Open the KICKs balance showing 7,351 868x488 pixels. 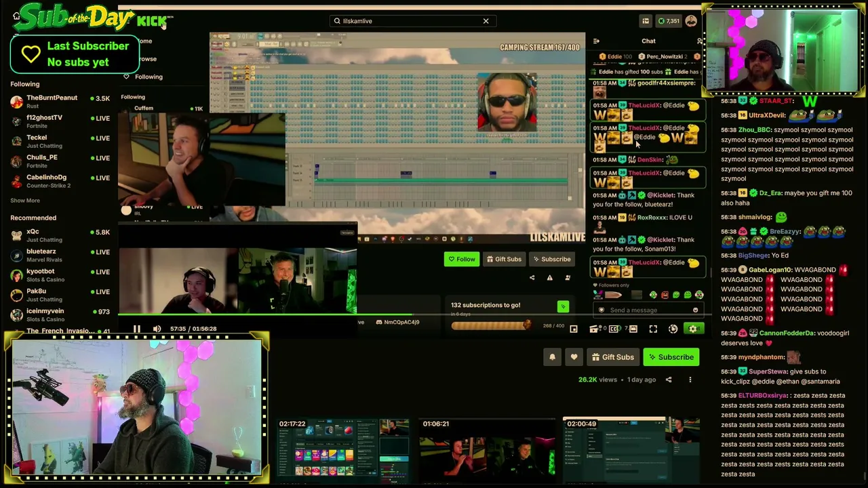(x=669, y=21)
